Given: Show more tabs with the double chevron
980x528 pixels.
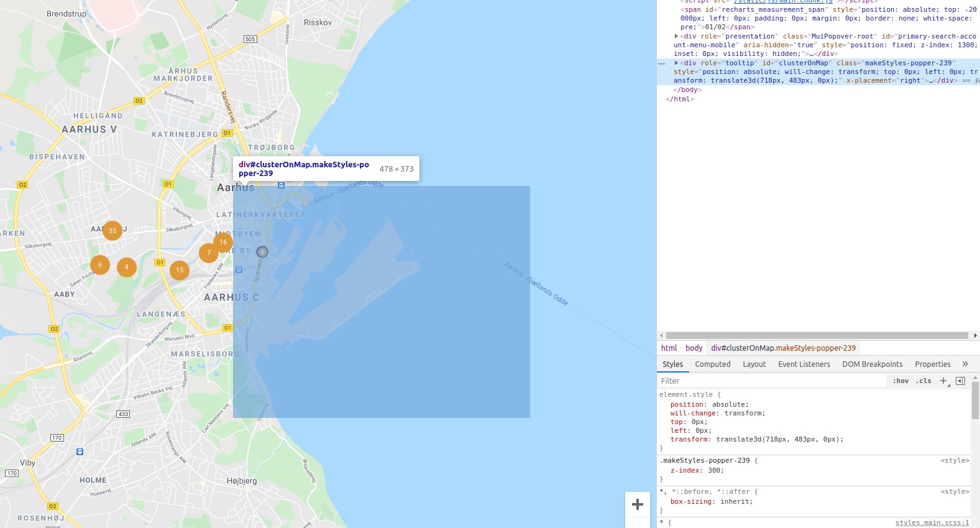Looking at the screenshot, I should click(965, 364).
